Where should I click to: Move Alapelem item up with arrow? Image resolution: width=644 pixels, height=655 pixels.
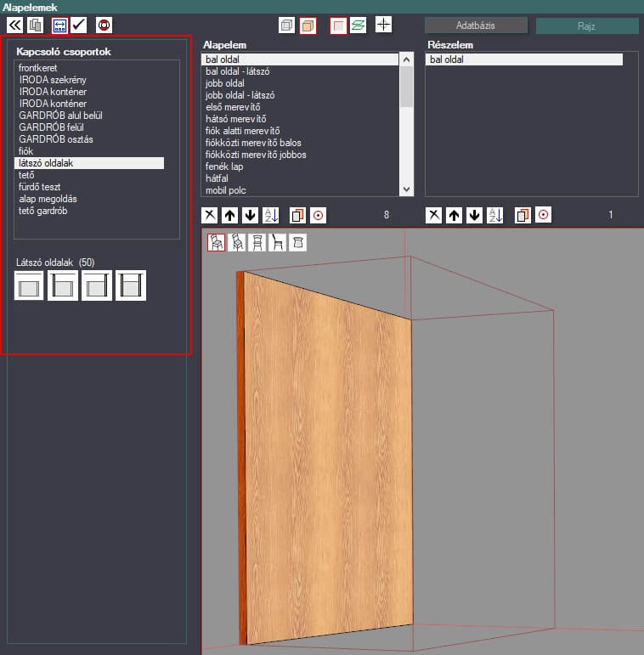click(x=229, y=215)
